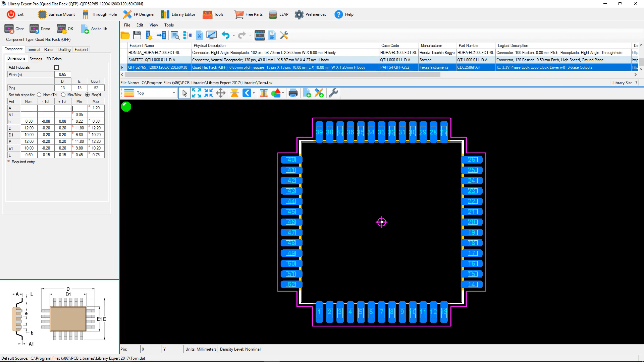Select the pan move tool icon
Image resolution: width=644 pixels, height=362 pixels.
click(x=221, y=93)
